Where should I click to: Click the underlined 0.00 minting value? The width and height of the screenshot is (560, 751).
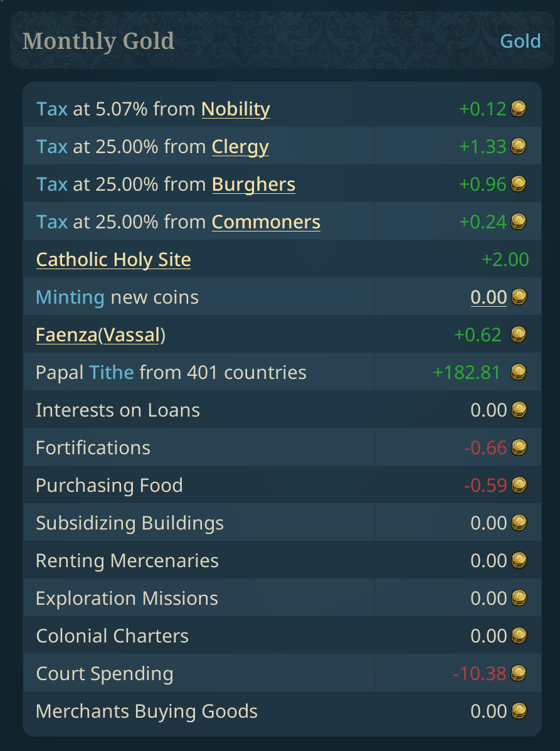click(489, 296)
